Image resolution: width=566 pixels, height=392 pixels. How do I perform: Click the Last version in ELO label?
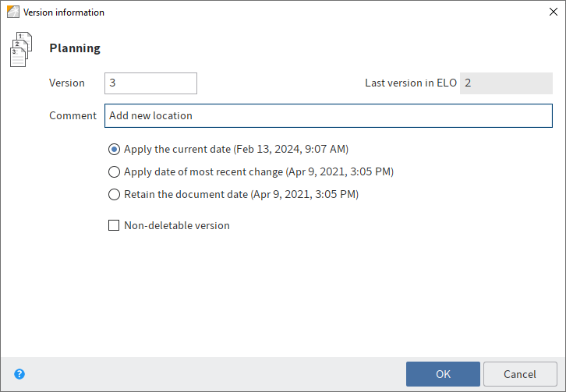point(409,83)
